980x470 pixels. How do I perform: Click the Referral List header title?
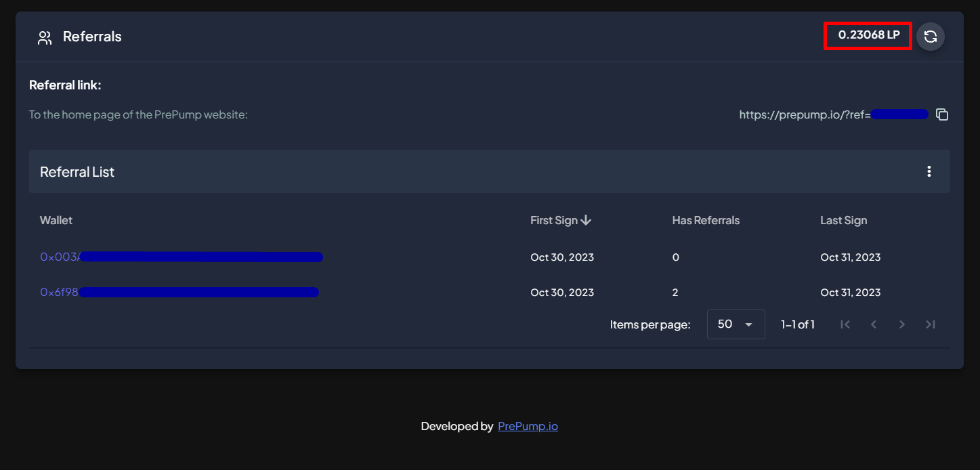tap(77, 172)
